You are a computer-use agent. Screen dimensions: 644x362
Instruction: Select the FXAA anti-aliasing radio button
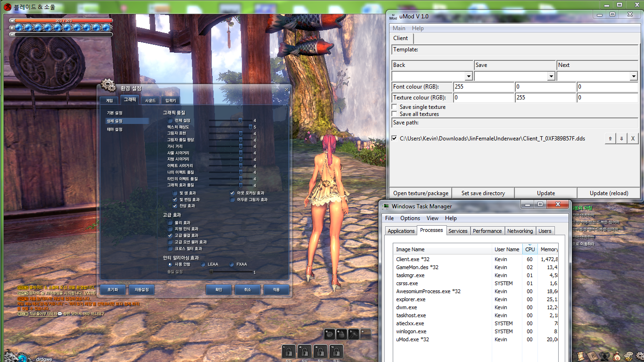pyautogui.click(x=231, y=264)
